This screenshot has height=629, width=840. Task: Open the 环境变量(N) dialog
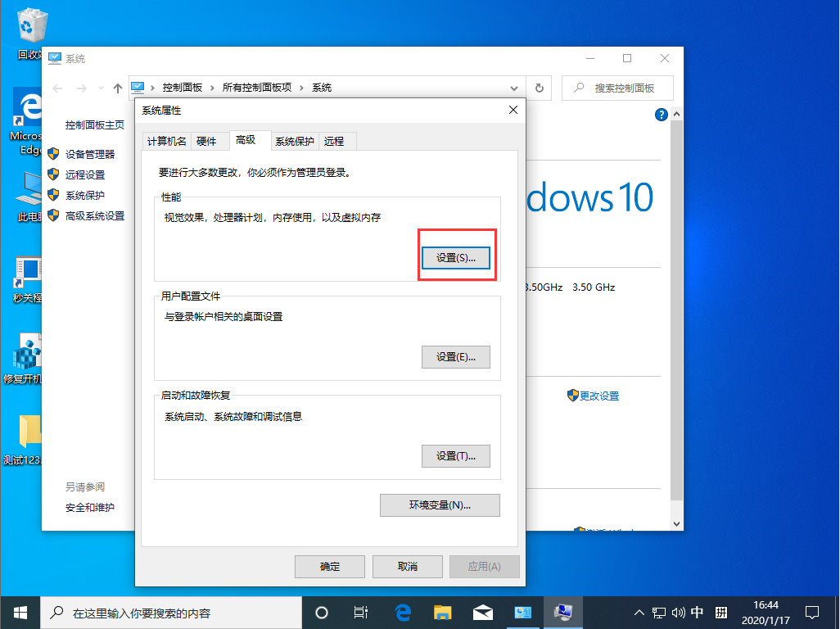[440, 505]
